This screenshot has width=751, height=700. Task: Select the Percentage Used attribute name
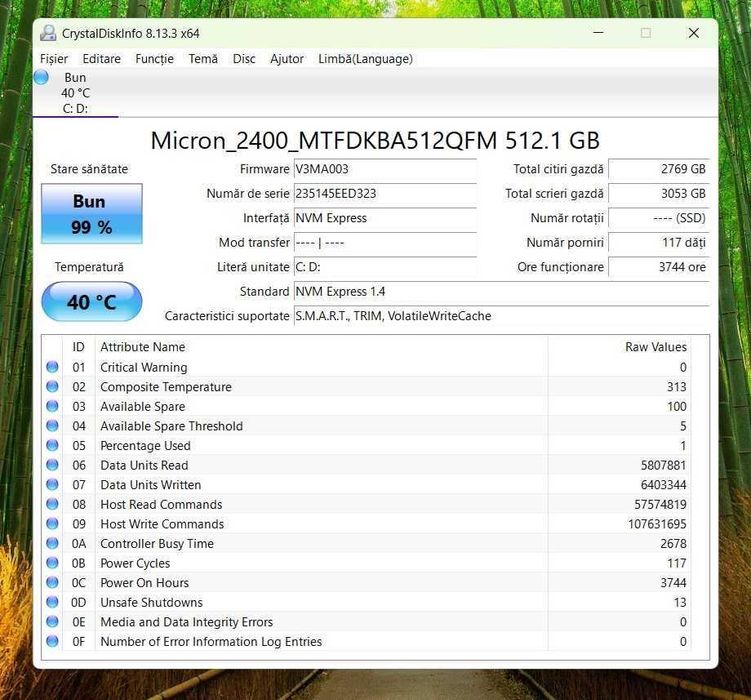tap(145, 446)
